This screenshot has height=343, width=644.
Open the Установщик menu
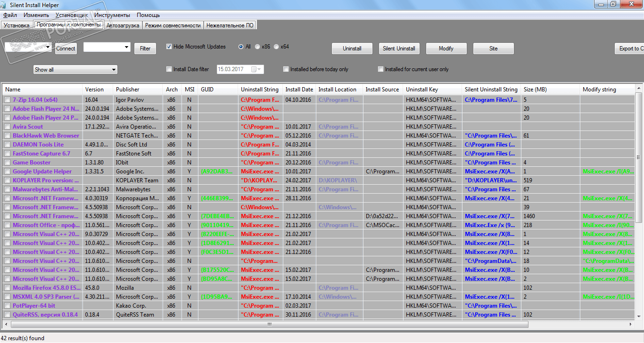[x=72, y=15]
